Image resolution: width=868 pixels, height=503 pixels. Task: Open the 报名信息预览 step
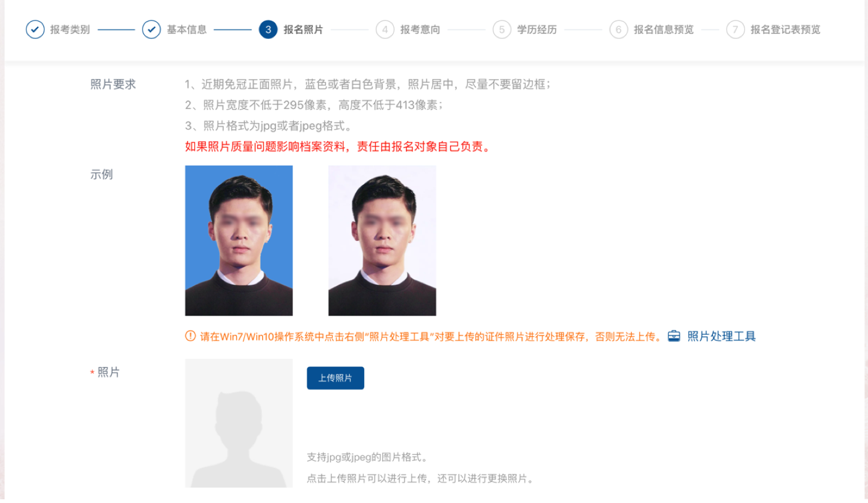pyautogui.click(x=664, y=30)
